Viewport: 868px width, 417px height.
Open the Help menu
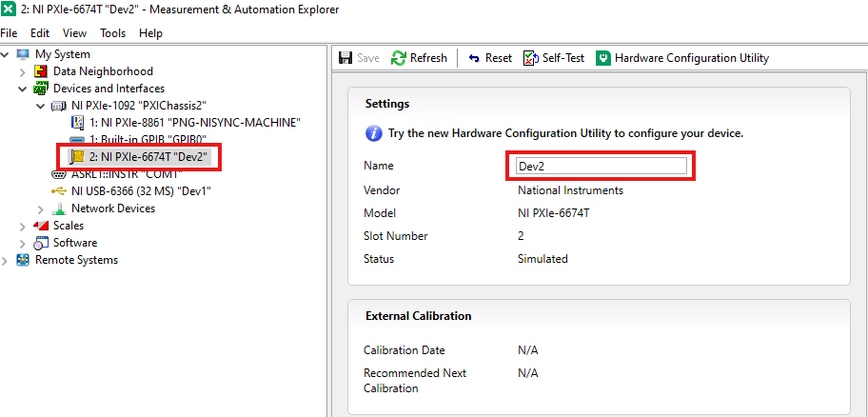pyautogui.click(x=150, y=33)
